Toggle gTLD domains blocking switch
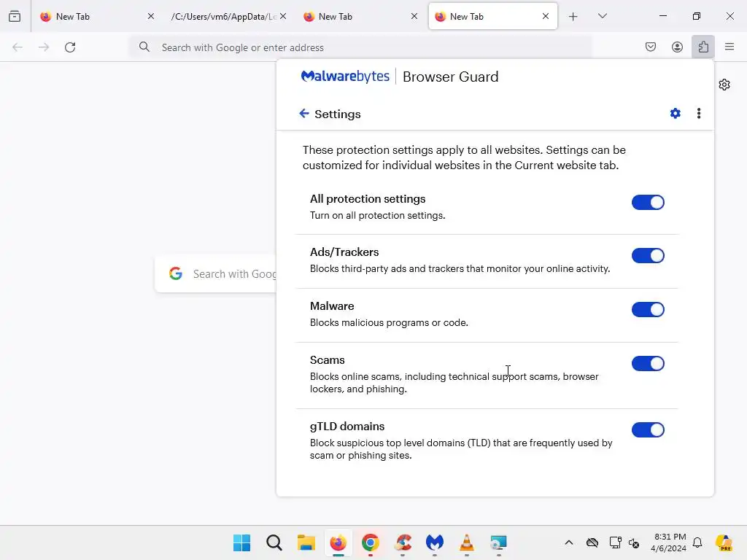This screenshot has width=747, height=560. (648, 430)
